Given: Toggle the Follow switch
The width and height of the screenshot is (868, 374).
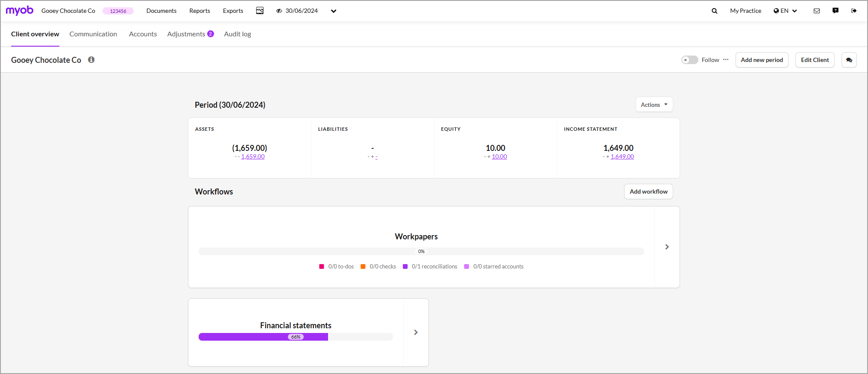Looking at the screenshot, I should pyautogui.click(x=689, y=60).
